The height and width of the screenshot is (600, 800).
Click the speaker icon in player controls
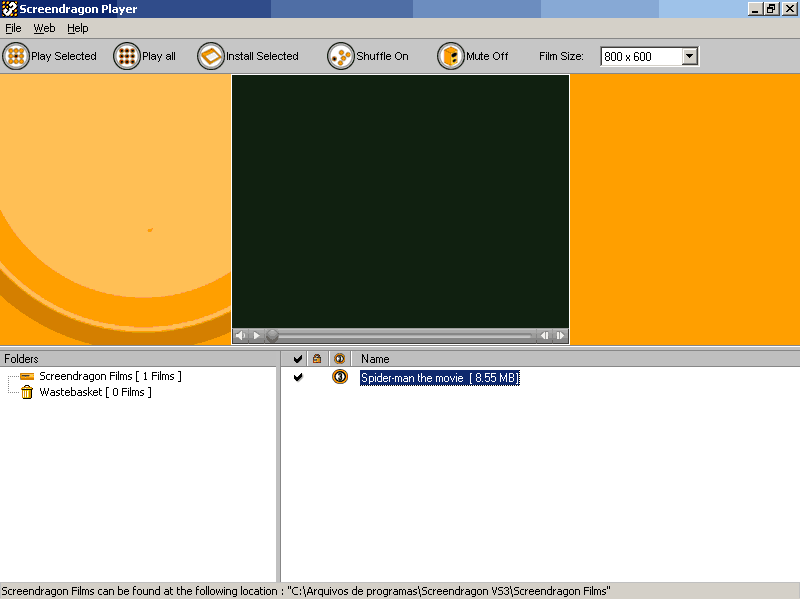pyautogui.click(x=240, y=336)
